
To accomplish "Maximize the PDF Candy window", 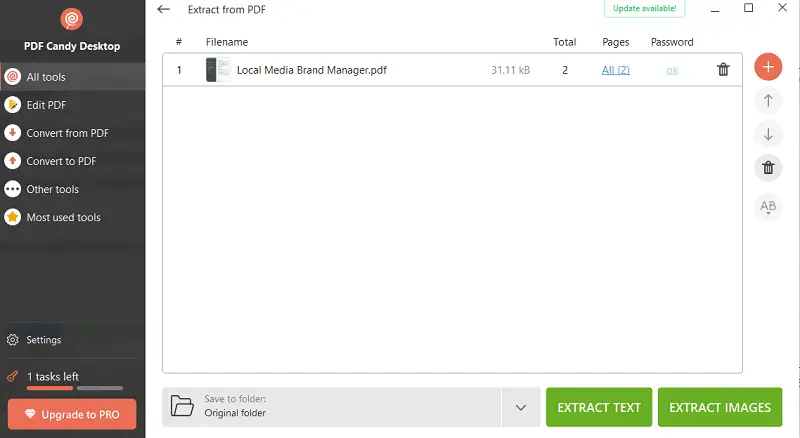I will 748,8.
